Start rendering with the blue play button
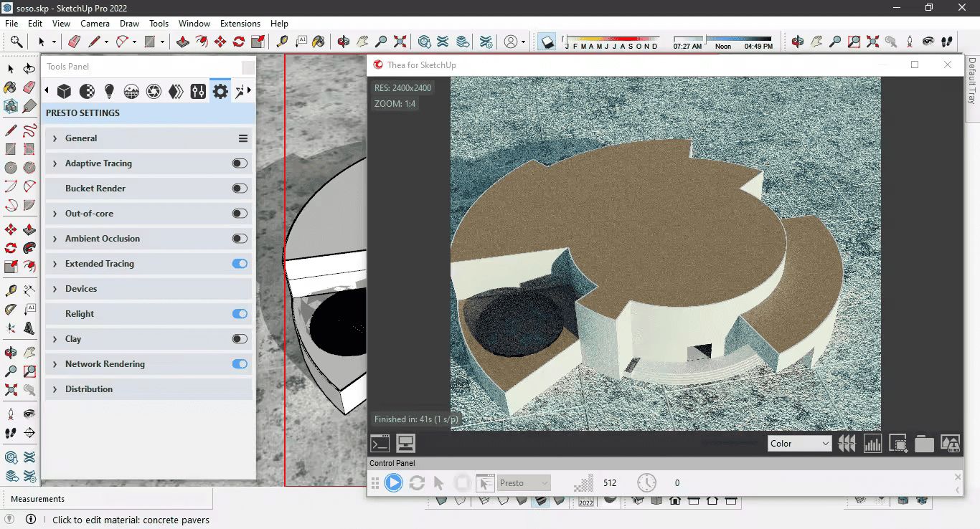 393,483
